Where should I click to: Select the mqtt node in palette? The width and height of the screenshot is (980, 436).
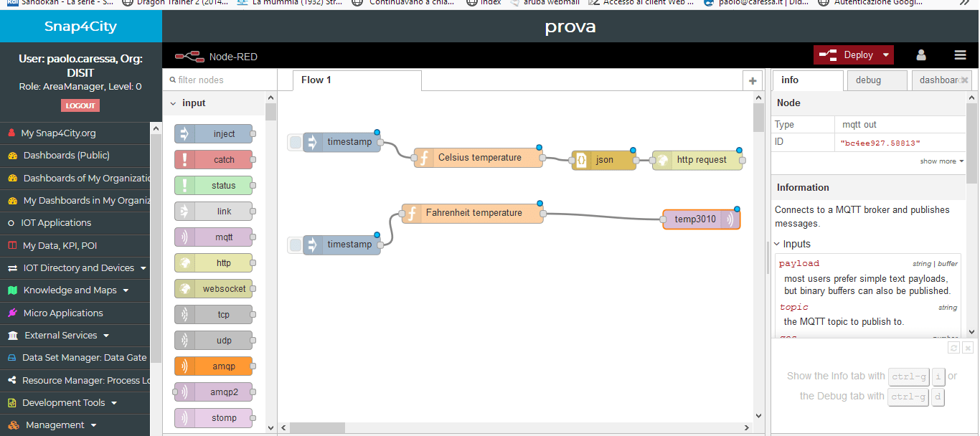coord(214,237)
